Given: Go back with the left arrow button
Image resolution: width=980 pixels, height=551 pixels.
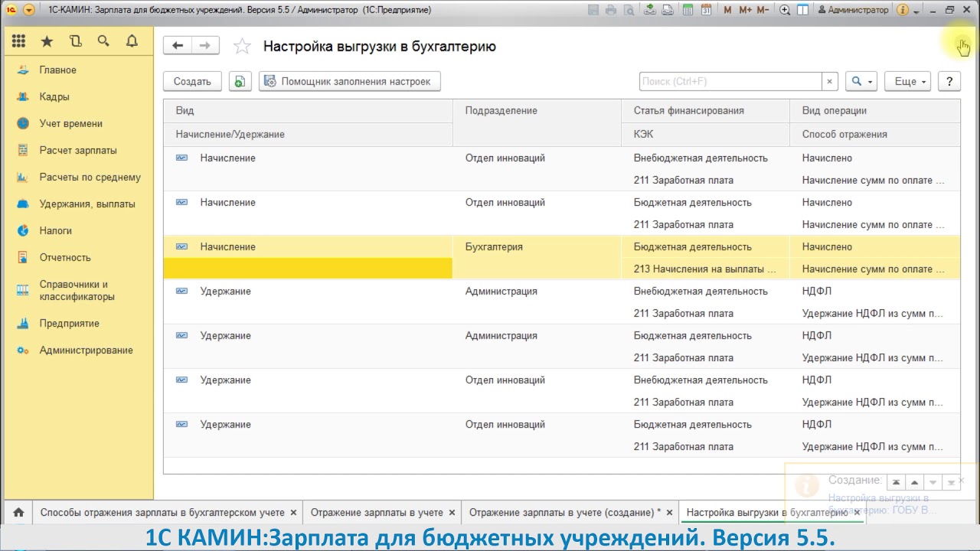Looking at the screenshot, I should (178, 46).
